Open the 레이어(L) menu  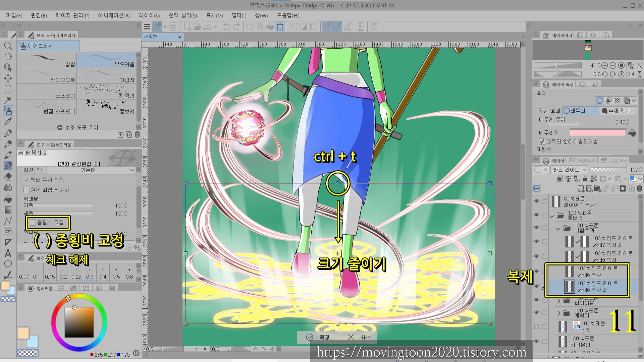149,15
